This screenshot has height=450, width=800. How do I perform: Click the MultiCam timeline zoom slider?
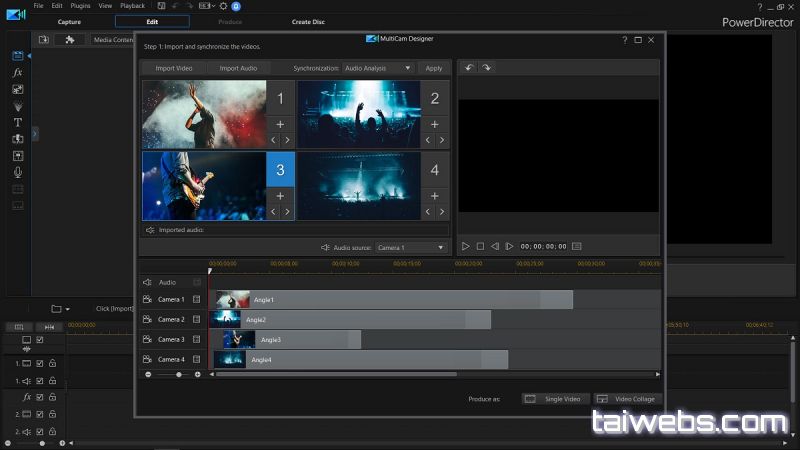179,374
